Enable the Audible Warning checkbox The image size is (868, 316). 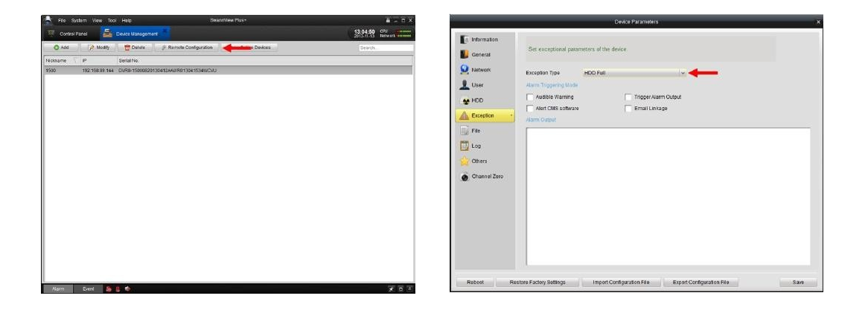pos(530,97)
